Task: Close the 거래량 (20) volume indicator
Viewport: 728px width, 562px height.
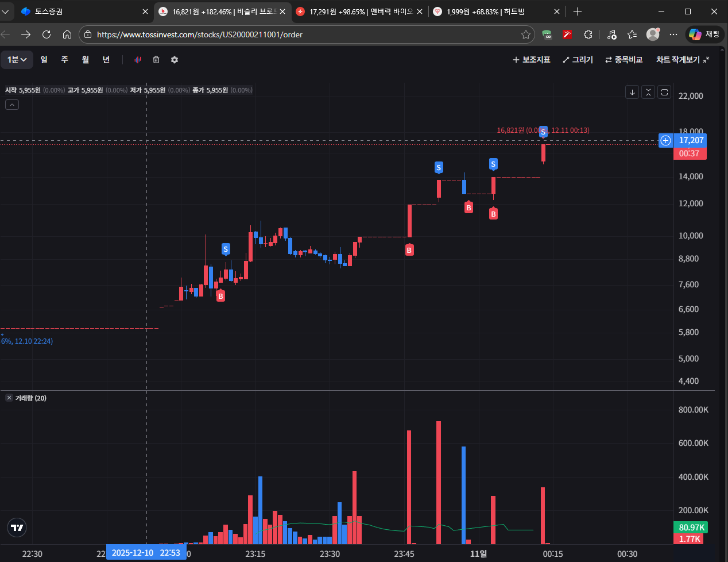Action: pyautogui.click(x=9, y=398)
